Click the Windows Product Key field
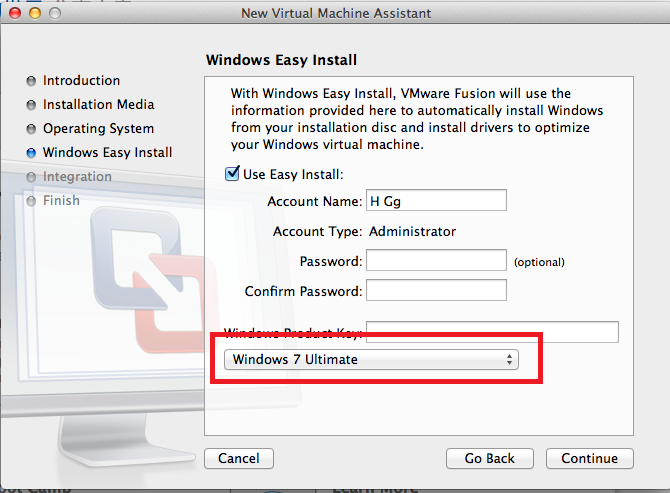The height and width of the screenshot is (493, 670). pyautogui.click(x=492, y=332)
